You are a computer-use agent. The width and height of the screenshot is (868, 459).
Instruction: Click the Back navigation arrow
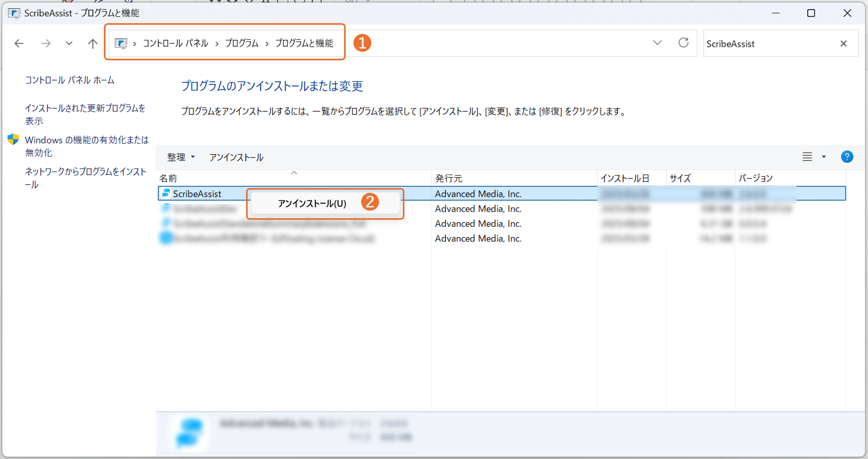[x=19, y=44]
